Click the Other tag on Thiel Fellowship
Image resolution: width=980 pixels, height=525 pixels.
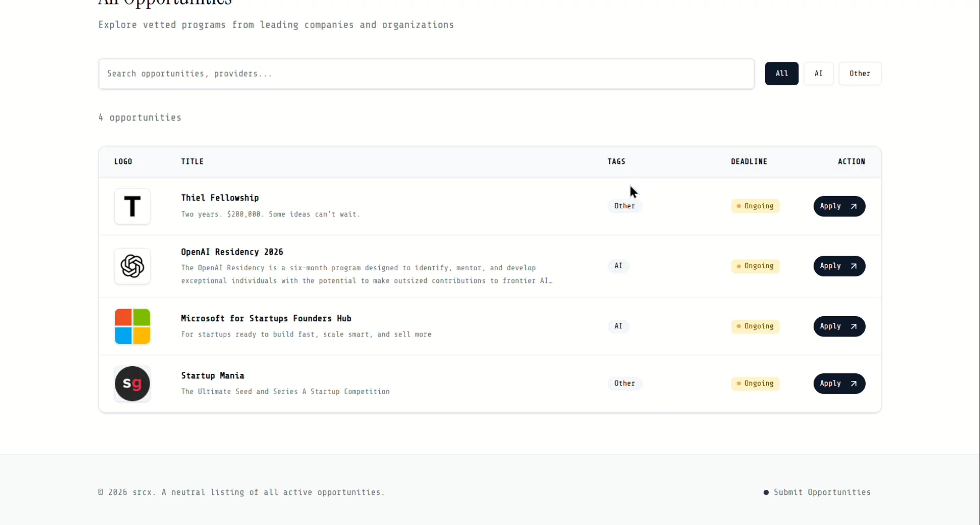(x=624, y=206)
